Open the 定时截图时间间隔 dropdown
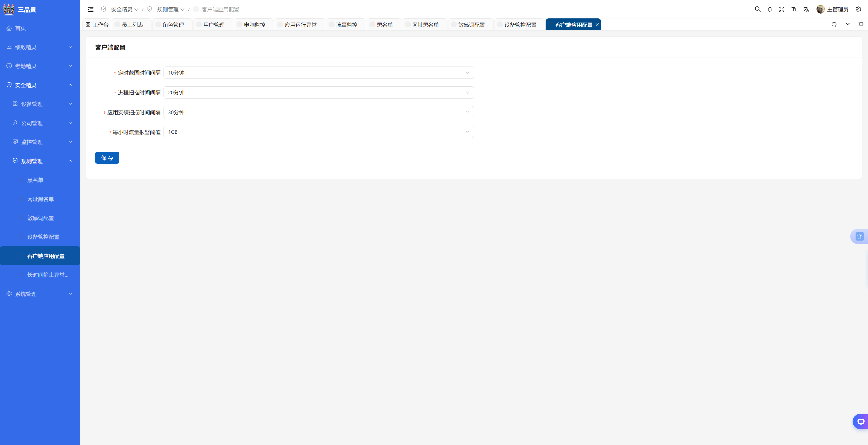The width and height of the screenshot is (868, 445). [319, 73]
